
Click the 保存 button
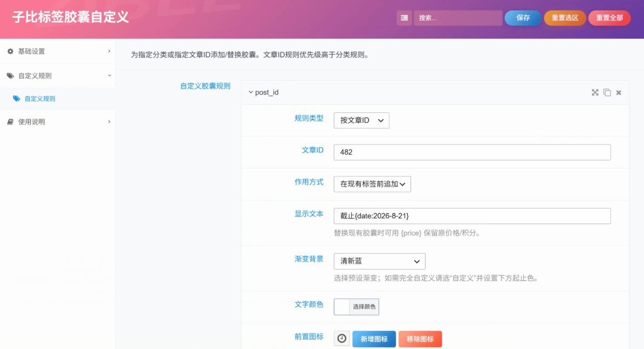(523, 18)
